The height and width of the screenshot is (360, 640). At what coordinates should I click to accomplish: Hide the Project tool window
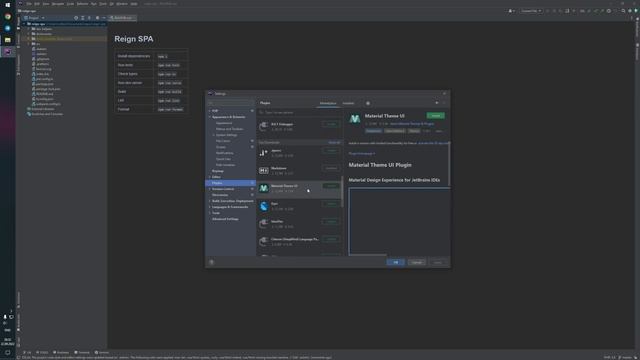104,18
